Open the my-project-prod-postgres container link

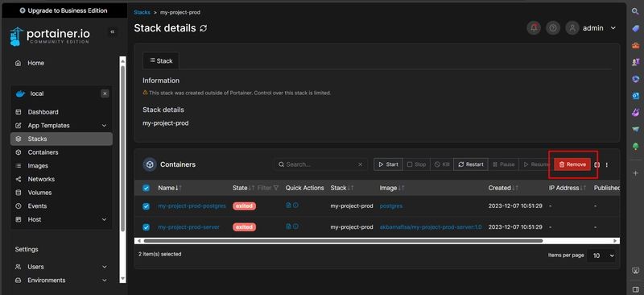[192, 206]
